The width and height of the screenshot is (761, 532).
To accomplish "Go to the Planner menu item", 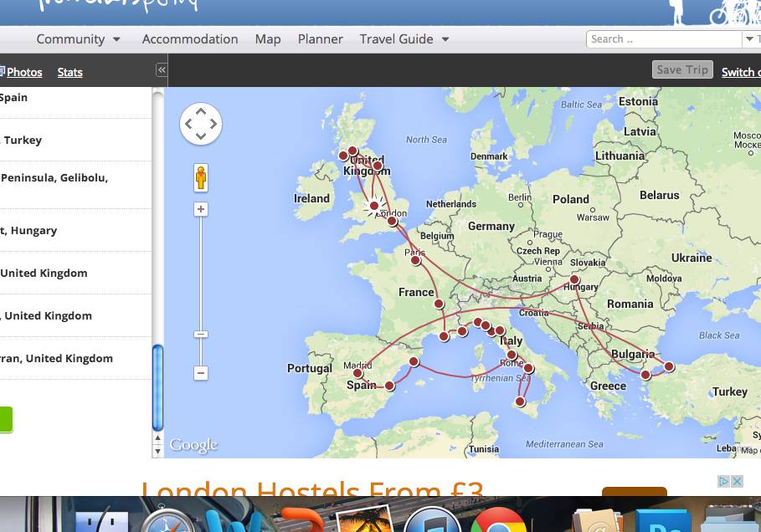I will (x=320, y=39).
